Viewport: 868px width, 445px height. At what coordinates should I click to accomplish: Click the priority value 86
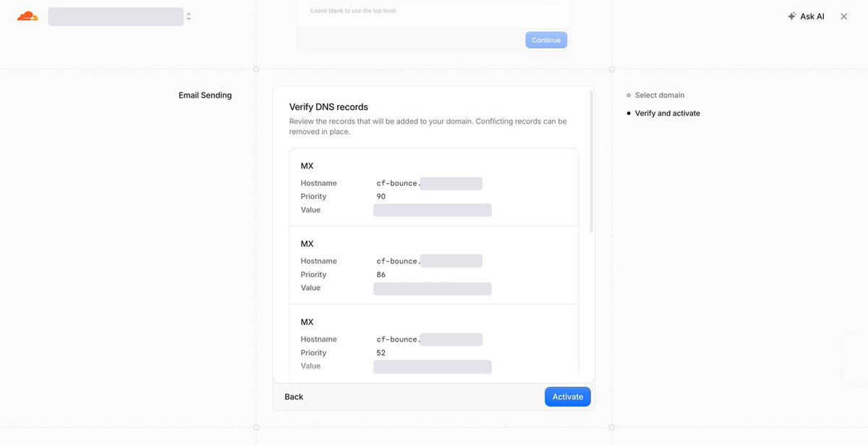pos(381,274)
